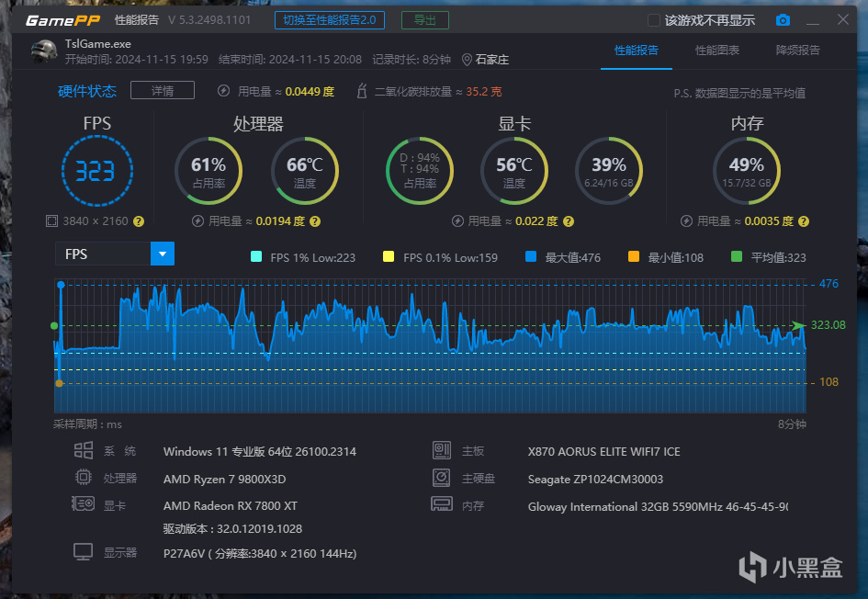
Task: Click the lightning icon under 处理器 gauges
Action: tap(197, 221)
